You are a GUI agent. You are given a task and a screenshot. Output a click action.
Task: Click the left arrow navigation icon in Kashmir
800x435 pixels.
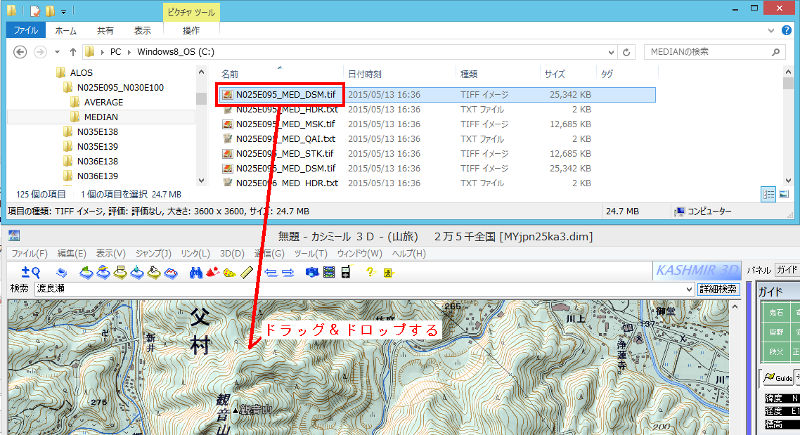[x=269, y=272]
